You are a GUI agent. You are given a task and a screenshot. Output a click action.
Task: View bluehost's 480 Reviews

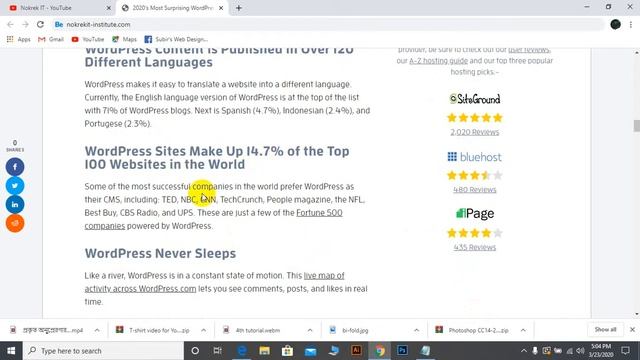point(475,190)
